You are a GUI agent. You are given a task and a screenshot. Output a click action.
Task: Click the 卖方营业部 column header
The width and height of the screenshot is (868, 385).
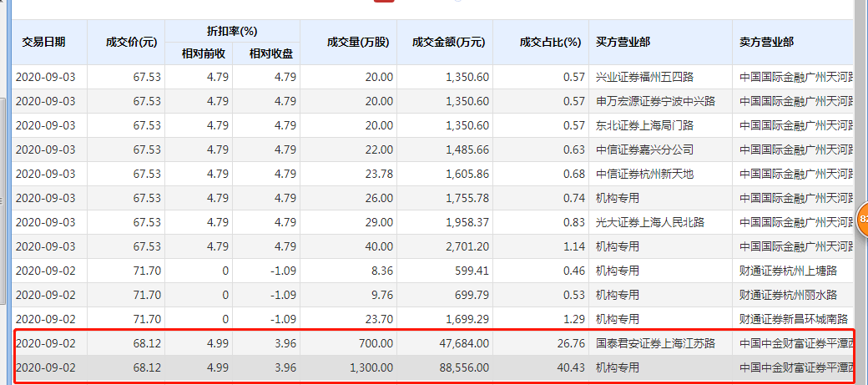click(766, 41)
